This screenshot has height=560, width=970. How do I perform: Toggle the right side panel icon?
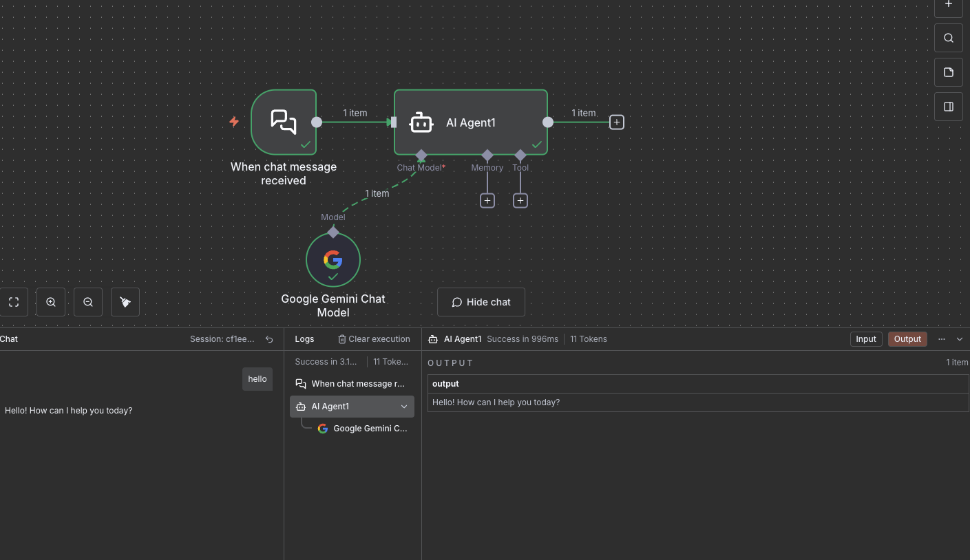[x=948, y=107]
